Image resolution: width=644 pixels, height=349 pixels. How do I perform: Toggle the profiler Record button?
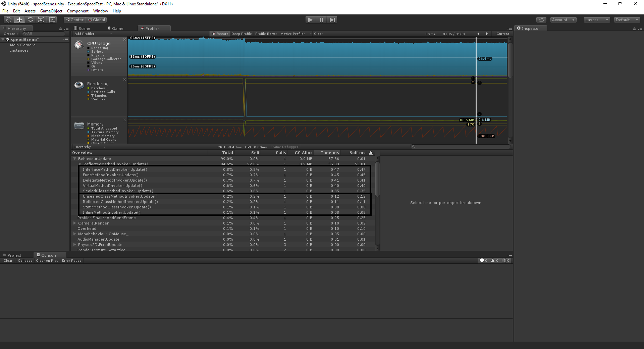pyautogui.click(x=220, y=34)
